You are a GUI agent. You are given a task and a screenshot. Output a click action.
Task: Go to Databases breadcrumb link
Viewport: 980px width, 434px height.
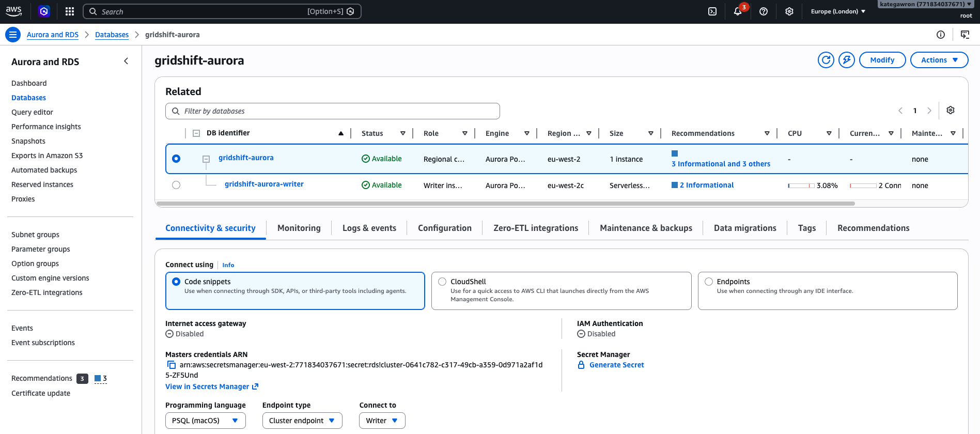click(x=112, y=35)
